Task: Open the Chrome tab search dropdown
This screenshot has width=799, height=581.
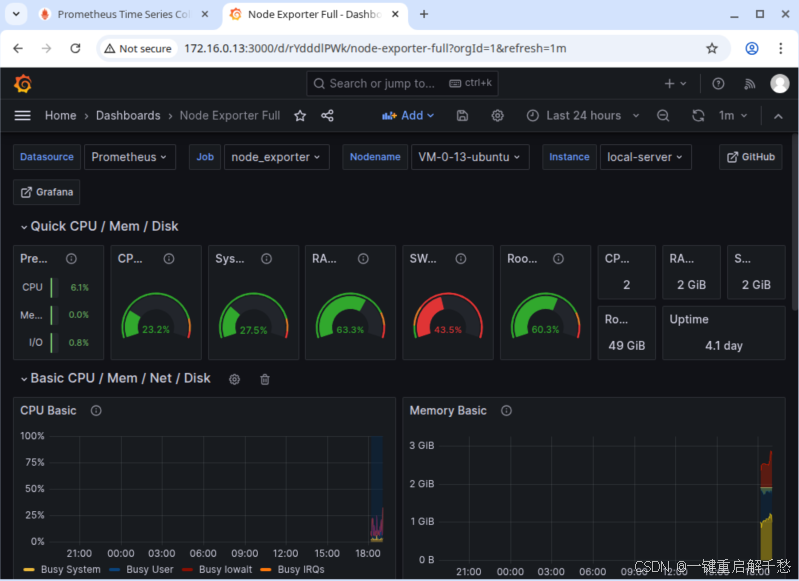Action: click(x=16, y=14)
